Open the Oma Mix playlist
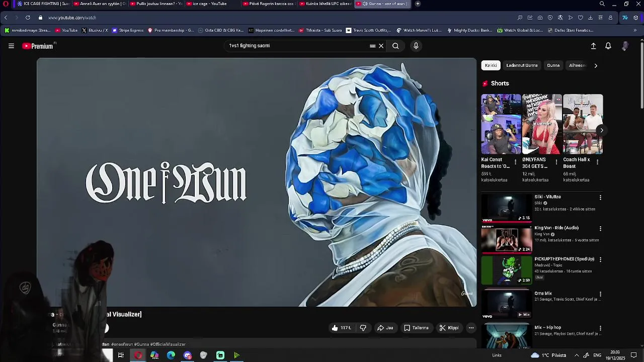The image size is (644, 362). (x=507, y=304)
